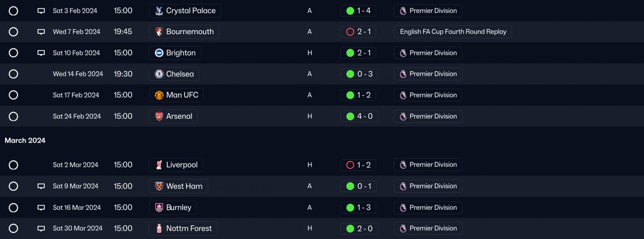Click the Arsenal club crest icon
The width and height of the screenshot is (644, 239).
159,116
